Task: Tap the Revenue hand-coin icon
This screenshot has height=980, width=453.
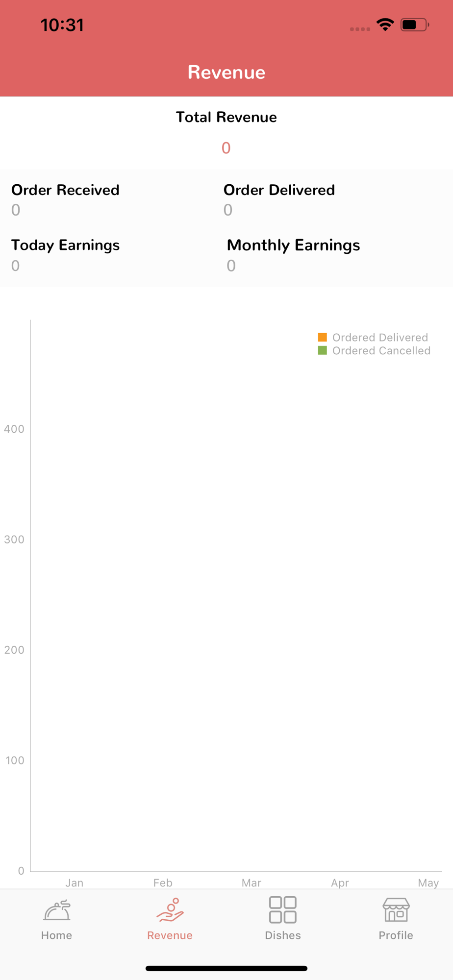Action: (x=170, y=910)
